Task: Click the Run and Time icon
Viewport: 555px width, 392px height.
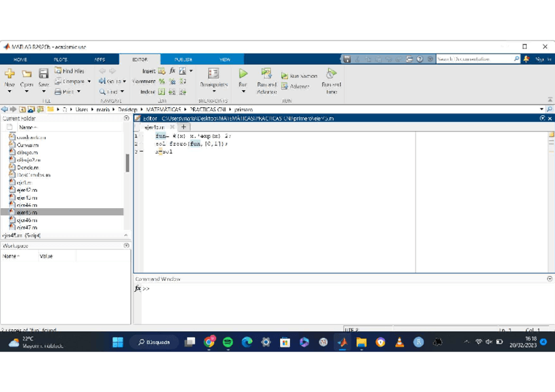Action: pos(331,73)
